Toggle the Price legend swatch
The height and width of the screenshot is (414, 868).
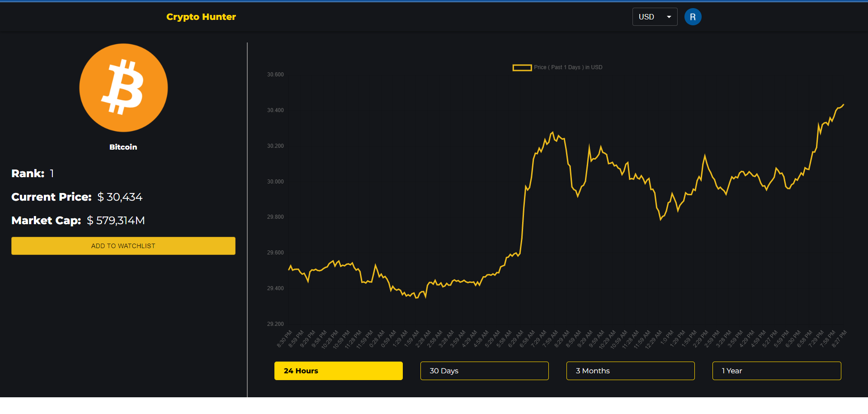[522, 67]
